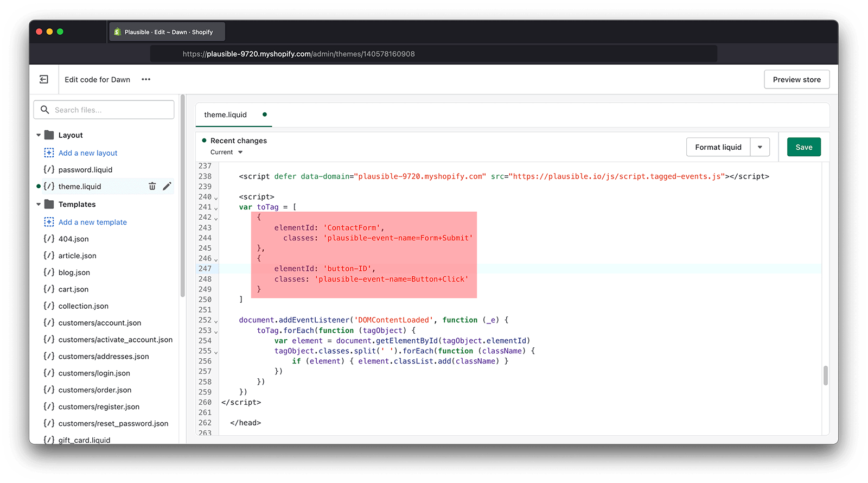
Task: Open the Format liquid dropdown arrow
Action: (759, 147)
